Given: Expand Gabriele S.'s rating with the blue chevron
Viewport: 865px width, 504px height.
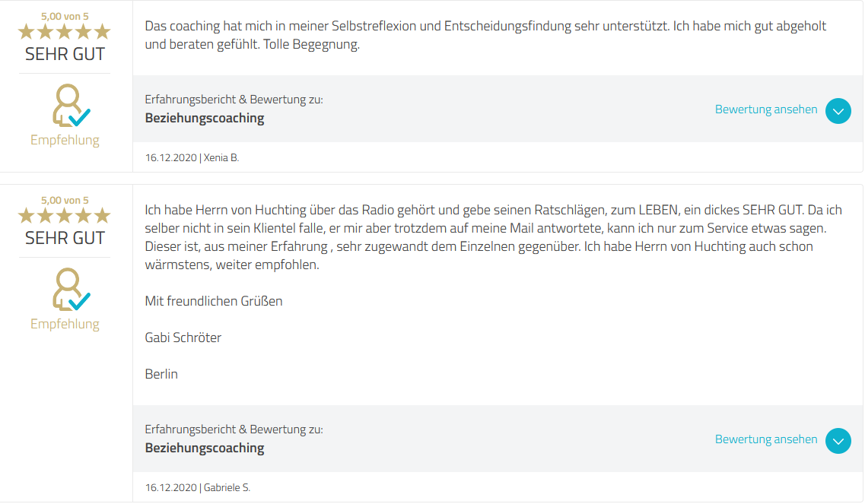Looking at the screenshot, I should (x=838, y=441).
